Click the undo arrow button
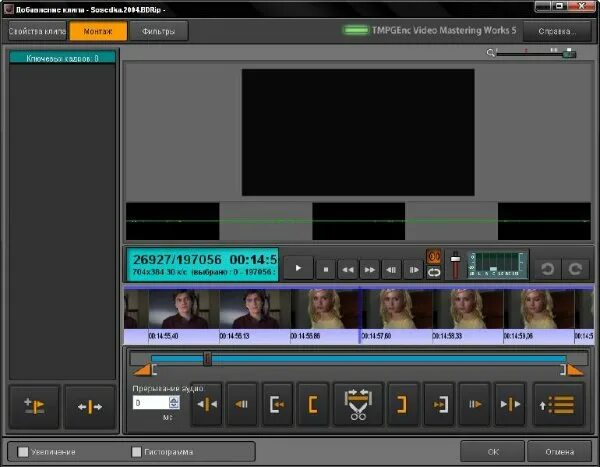 [547, 269]
